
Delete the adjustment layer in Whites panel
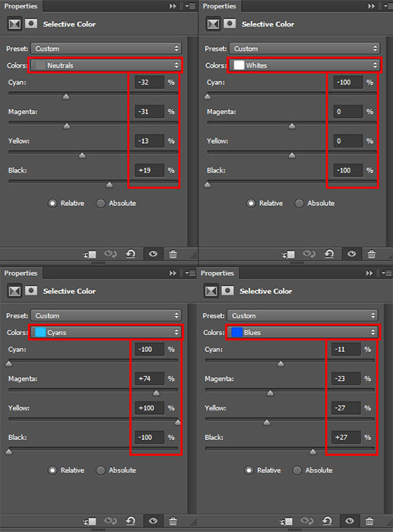point(371,254)
